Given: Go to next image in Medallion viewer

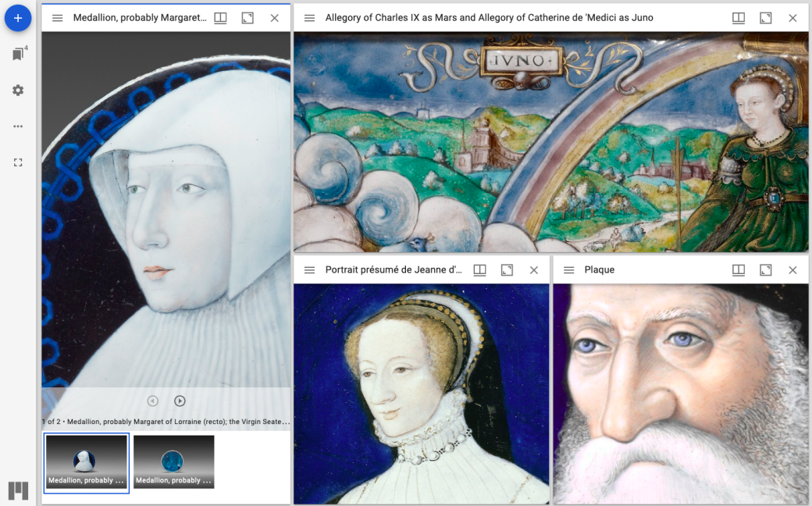Looking at the screenshot, I should click(180, 401).
